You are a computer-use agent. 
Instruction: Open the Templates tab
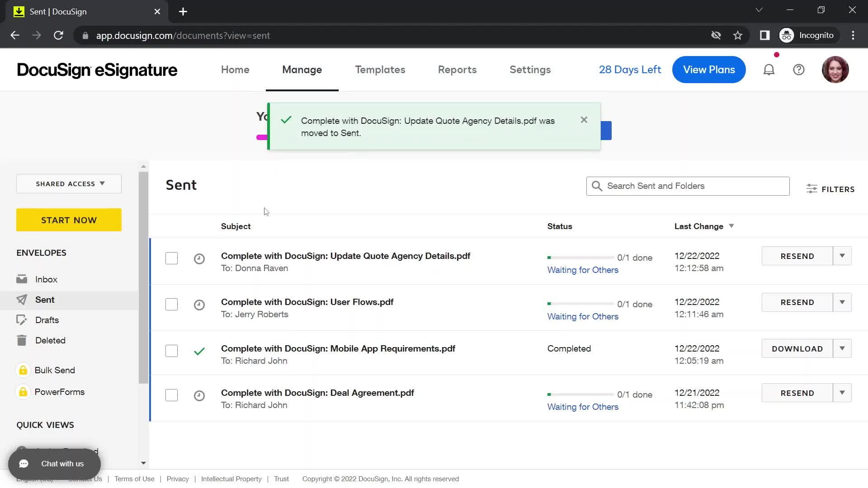click(x=380, y=70)
